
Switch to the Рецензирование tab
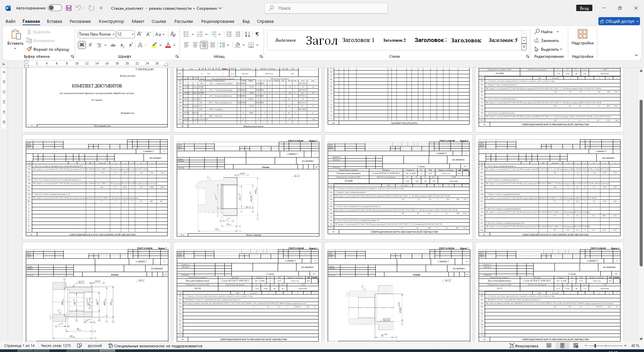(218, 21)
